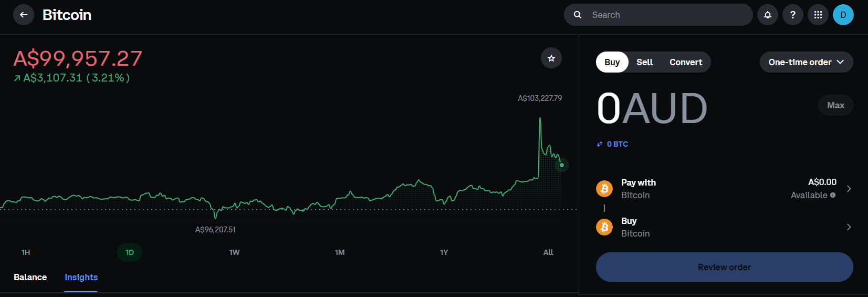The height and width of the screenshot is (297, 868).
Task: Switch chart to 1D range
Action: 130,252
